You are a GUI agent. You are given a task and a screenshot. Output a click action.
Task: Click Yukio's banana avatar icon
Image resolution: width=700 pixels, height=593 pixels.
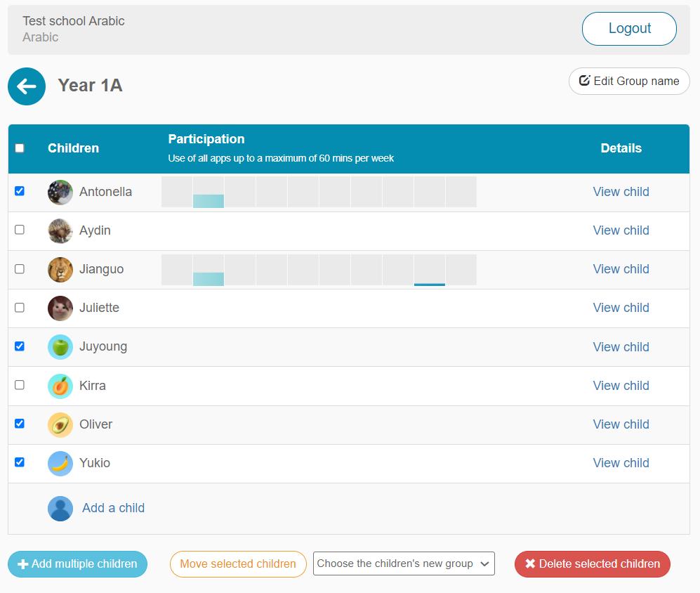point(60,463)
